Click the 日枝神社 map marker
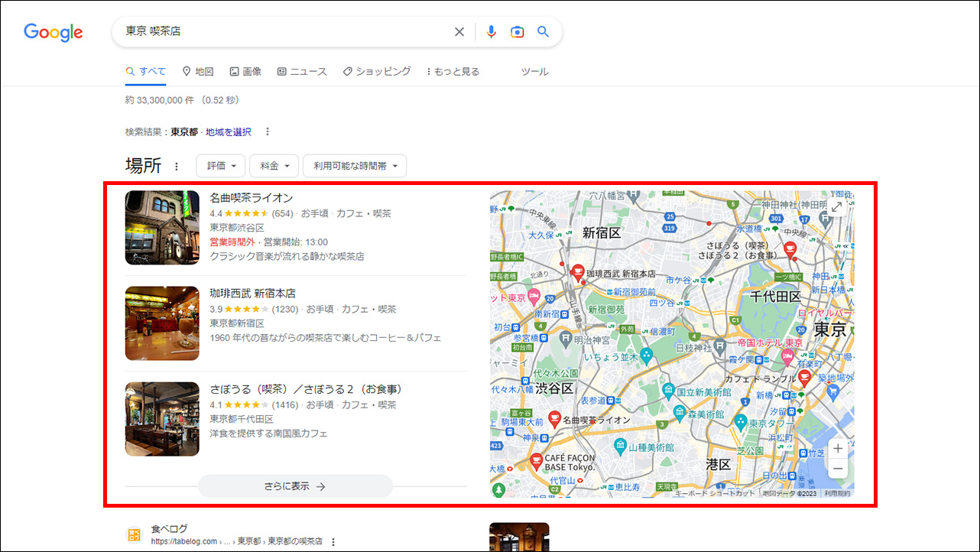This screenshot has height=552, width=980. (x=719, y=346)
